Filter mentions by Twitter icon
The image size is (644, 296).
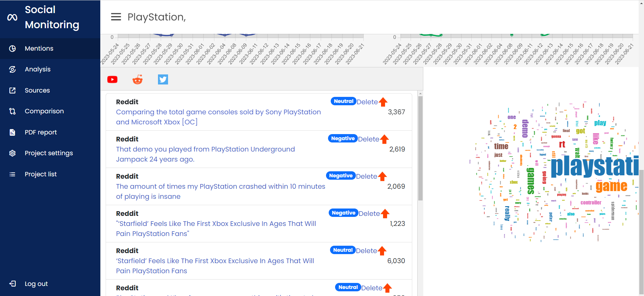163,79
